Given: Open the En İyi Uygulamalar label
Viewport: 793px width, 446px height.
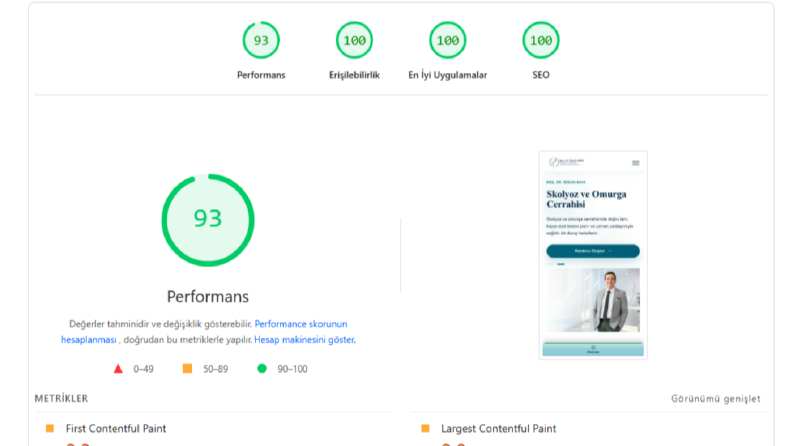Looking at the screenshot, I should click(x=448, y=75).
